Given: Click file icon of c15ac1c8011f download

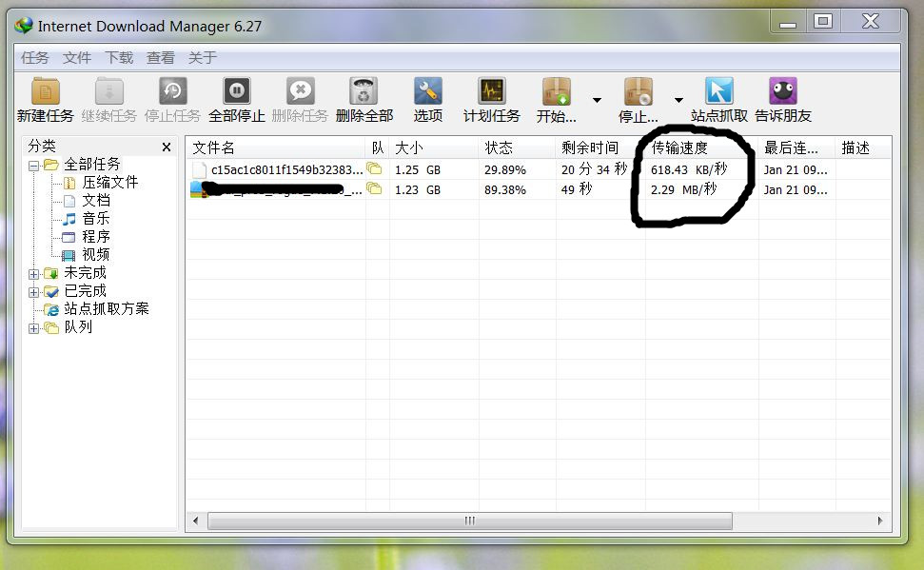Looking at the screenshot, I should coord(199,170).
